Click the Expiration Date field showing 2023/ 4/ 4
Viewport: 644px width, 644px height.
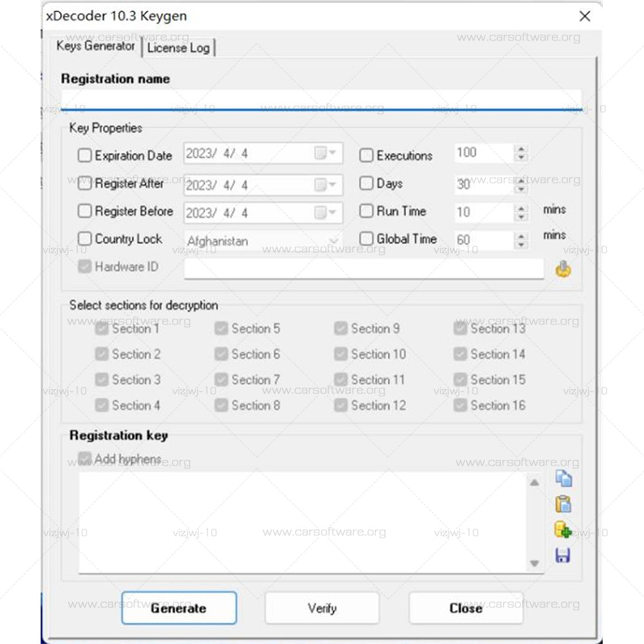point(263,153)
